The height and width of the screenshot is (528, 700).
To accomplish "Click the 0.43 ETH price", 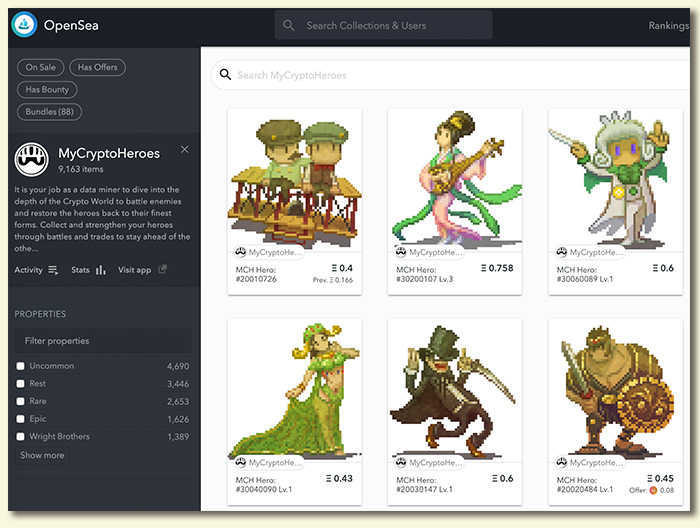I will pos(339,478).
